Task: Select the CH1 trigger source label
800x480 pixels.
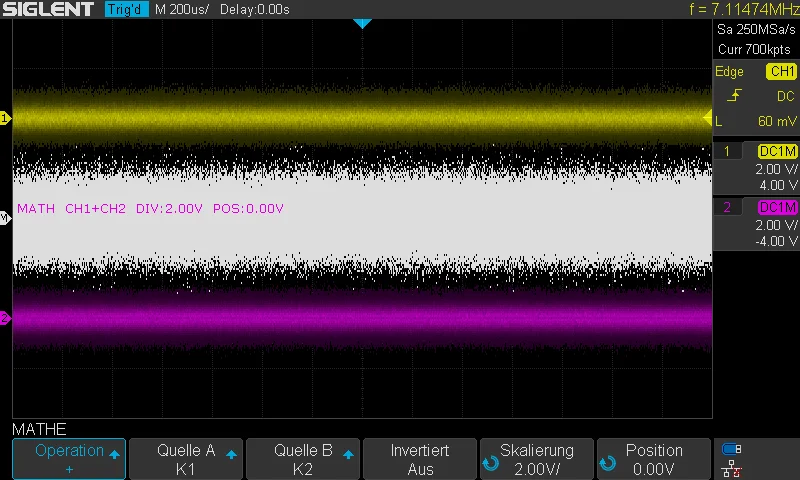Action: [780, 71]
